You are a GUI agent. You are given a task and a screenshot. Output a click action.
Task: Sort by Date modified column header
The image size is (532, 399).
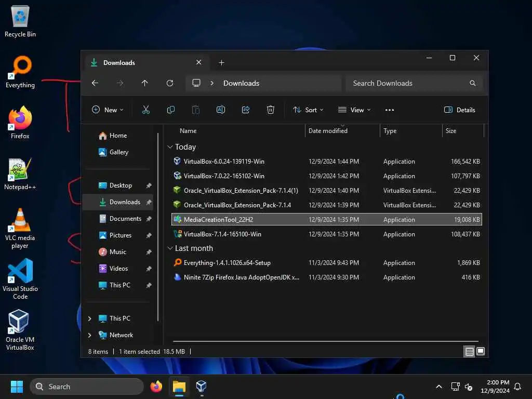pyautogui.click(x=328, y=130)
